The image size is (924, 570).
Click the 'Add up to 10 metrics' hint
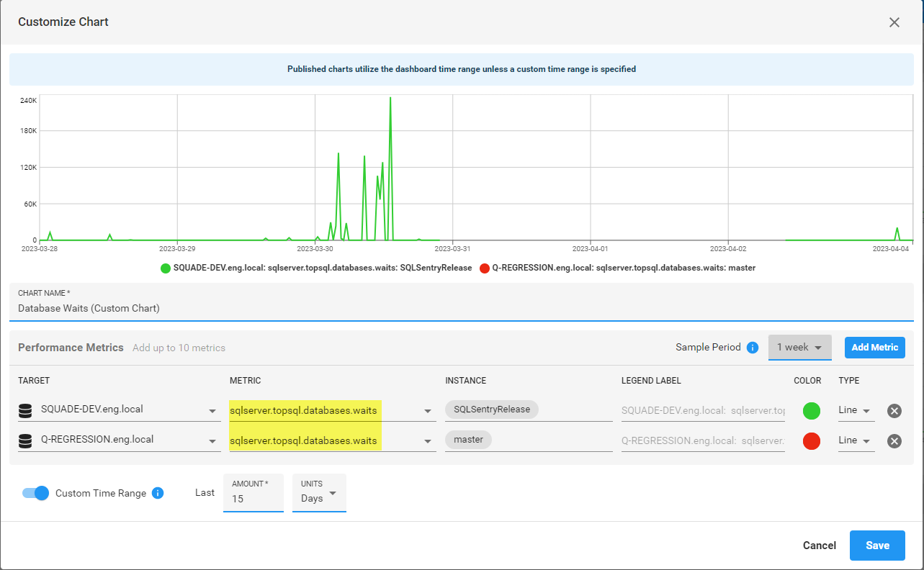179,348
